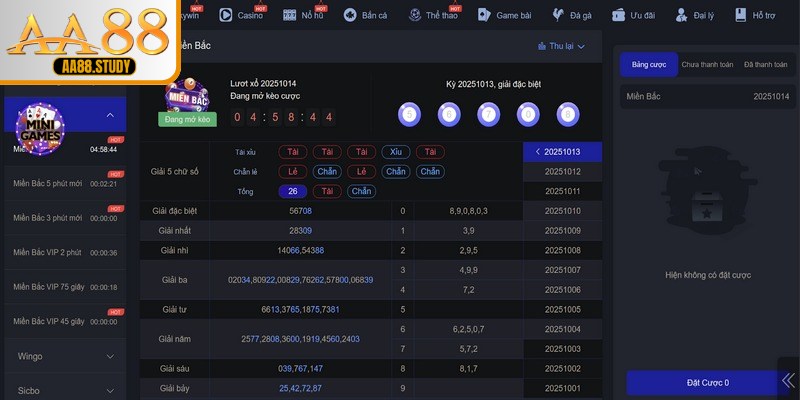
Task: Click the Đại lý agent icon
Action: pyautogui.click(x=681, y=15)
